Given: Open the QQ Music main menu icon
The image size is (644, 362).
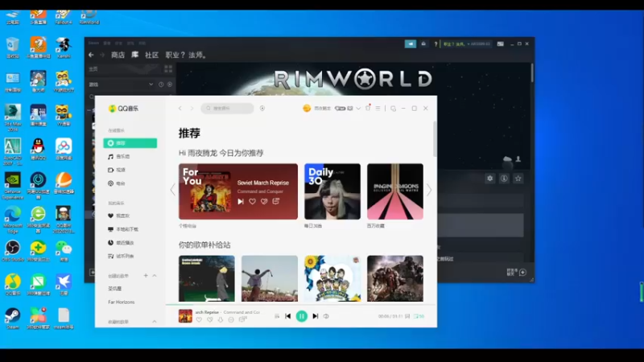Looking at the screenshot, I should click(x=378, y=109).
